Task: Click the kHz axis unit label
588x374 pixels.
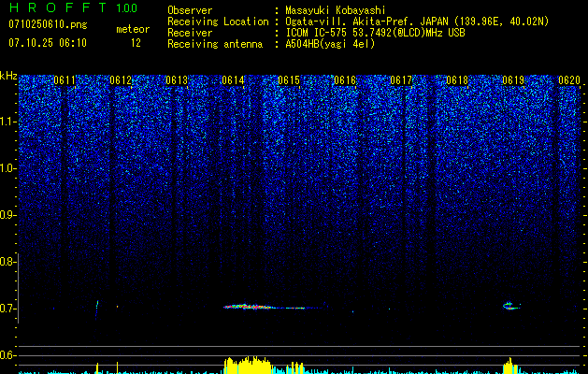Action: coord(8,76)
